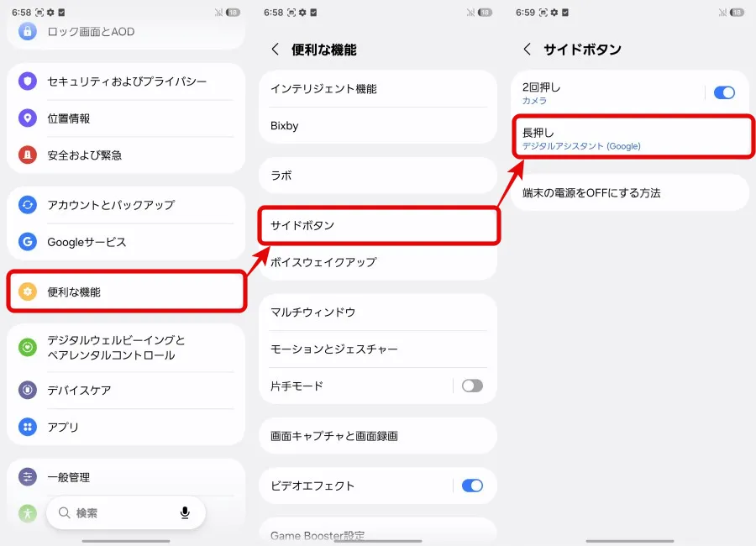Open モーションとジェスチャー settings
756x546 pixels.
point(378,349)
